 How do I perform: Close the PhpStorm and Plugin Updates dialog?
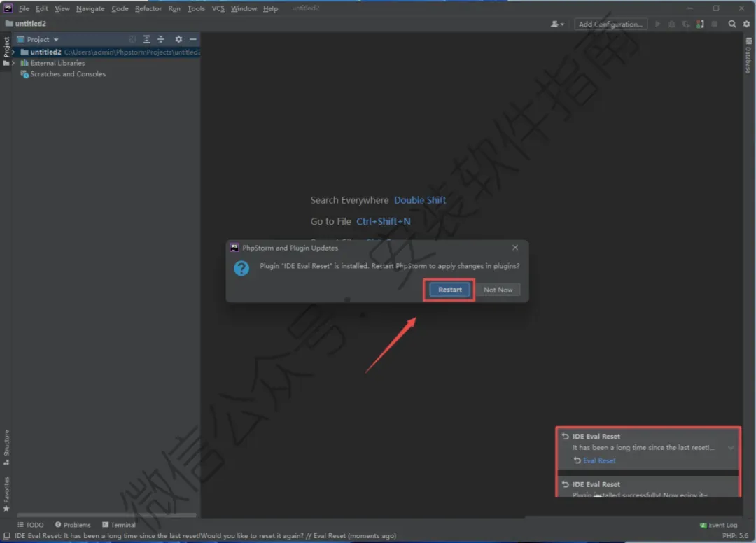click(515, 248)
